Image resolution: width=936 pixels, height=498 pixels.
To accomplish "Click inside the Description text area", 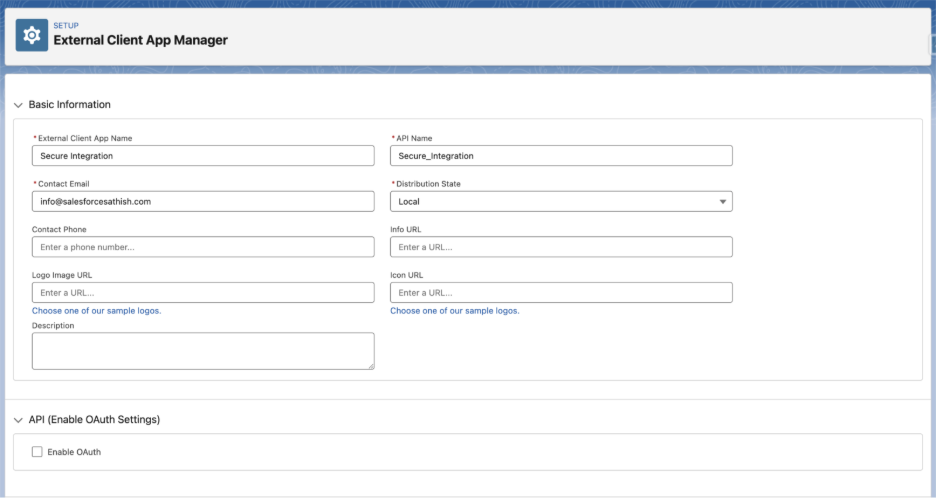I will (x=203, y=350).
